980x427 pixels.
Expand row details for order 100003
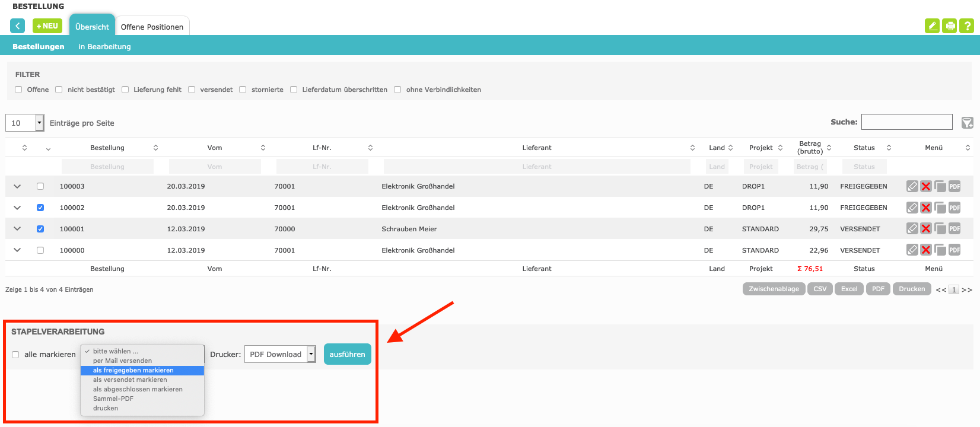click(x=17, y=186)
